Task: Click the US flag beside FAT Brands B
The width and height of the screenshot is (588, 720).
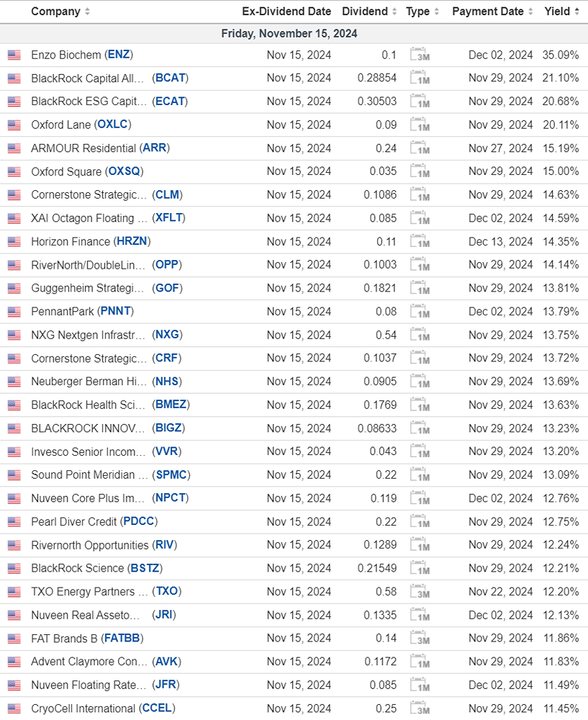Action: tap(14, 639)
